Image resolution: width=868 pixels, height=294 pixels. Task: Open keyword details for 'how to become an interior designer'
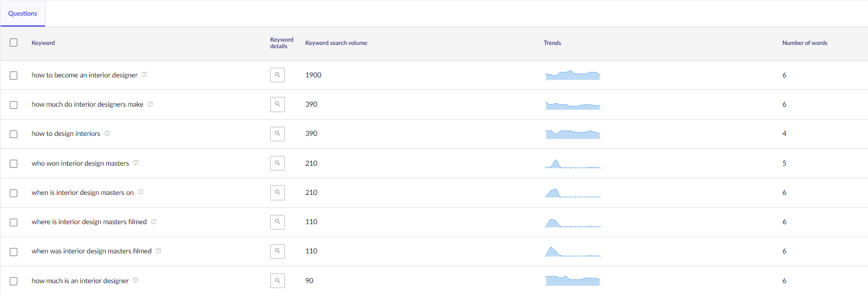[277, 75]
